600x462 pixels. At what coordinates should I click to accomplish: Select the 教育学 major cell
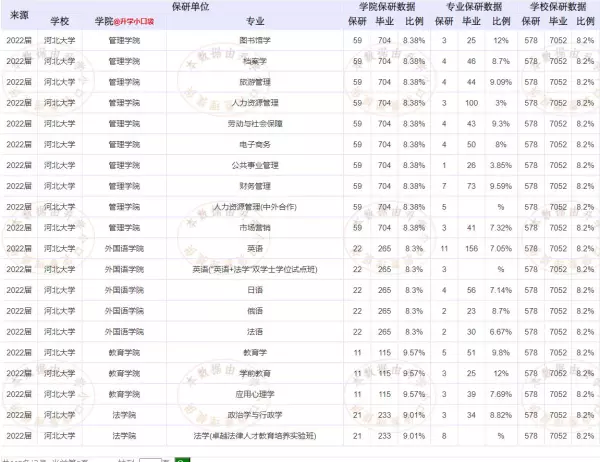pos(255,353)
